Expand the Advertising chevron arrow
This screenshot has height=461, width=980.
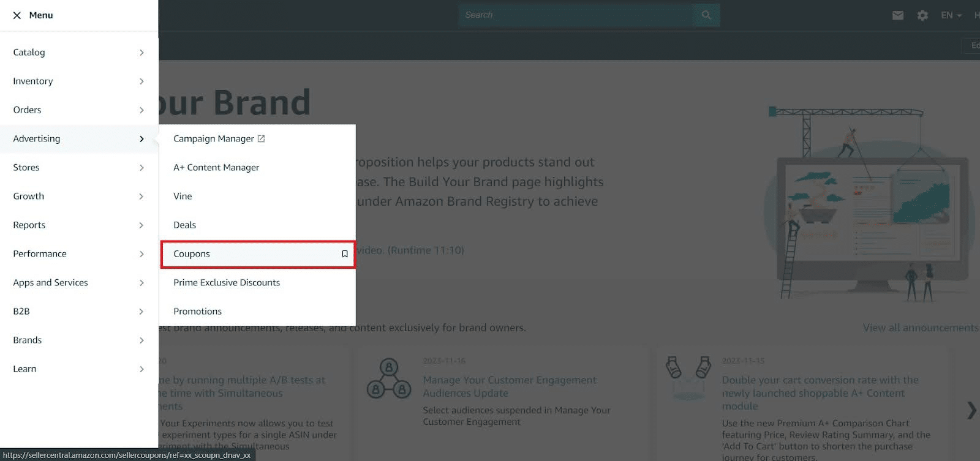141,139
